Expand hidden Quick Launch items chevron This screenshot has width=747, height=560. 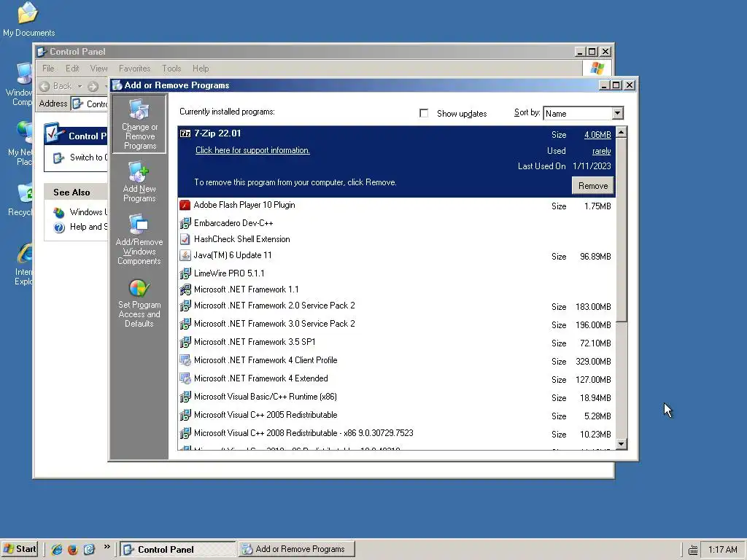[107, 547]
